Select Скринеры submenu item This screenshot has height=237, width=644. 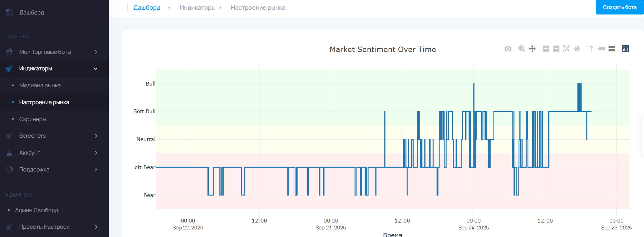click(x=32, y=119)
